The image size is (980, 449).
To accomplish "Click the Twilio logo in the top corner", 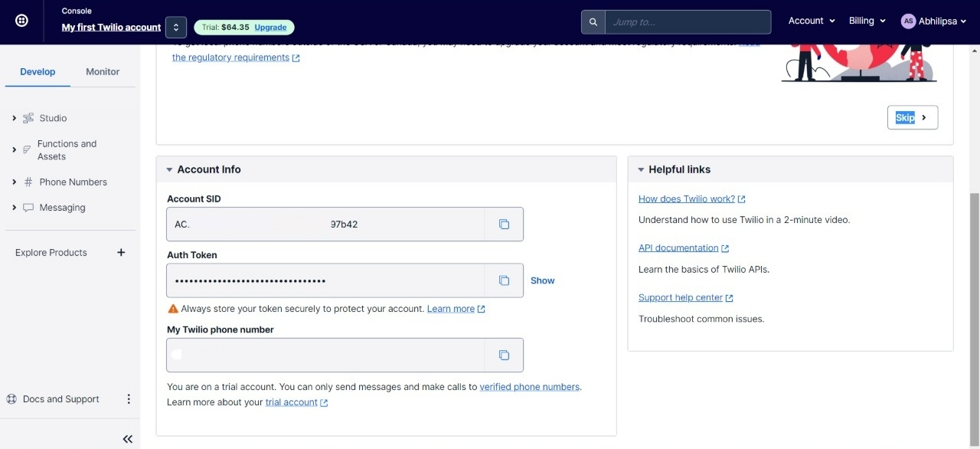I will 20,21.
